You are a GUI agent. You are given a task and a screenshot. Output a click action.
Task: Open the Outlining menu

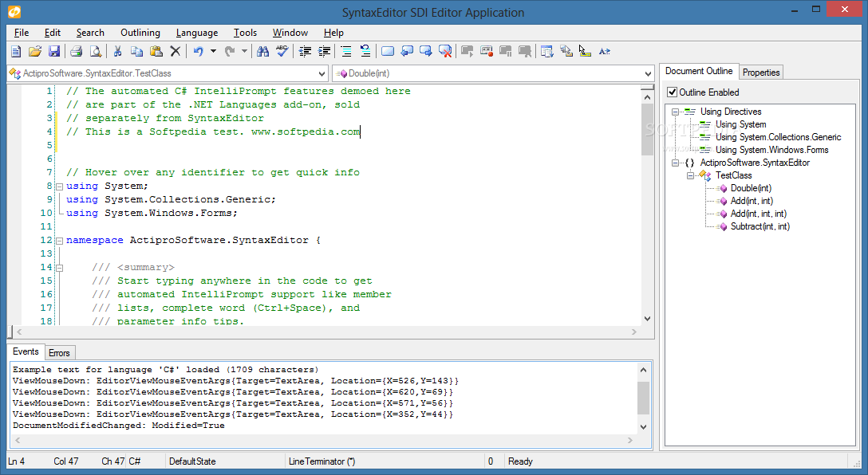click(x=140, y=33)
